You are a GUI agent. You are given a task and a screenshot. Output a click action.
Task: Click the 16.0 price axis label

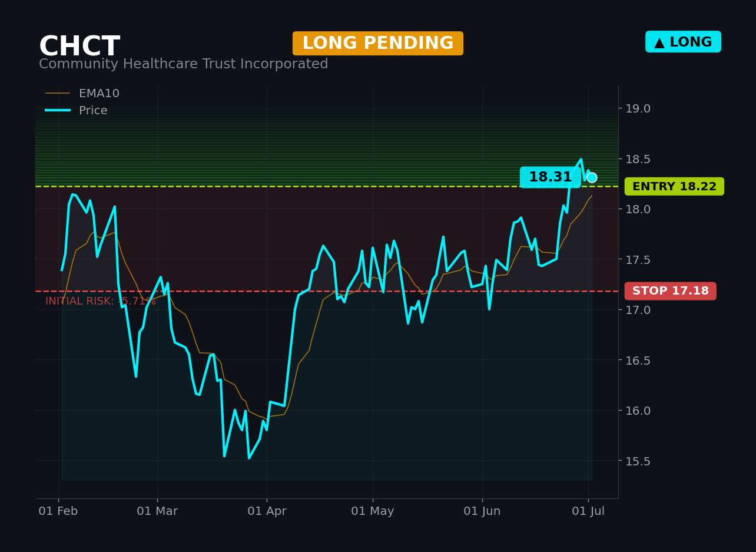638,411
